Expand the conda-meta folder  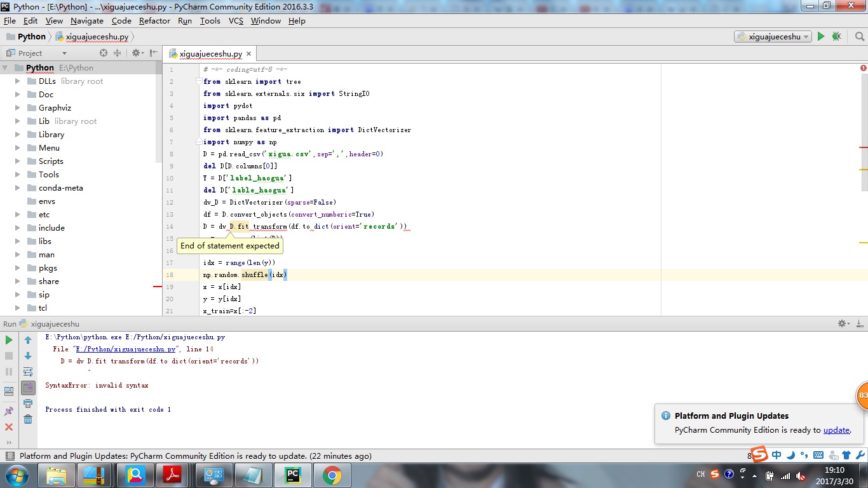[x=18, y=188]
